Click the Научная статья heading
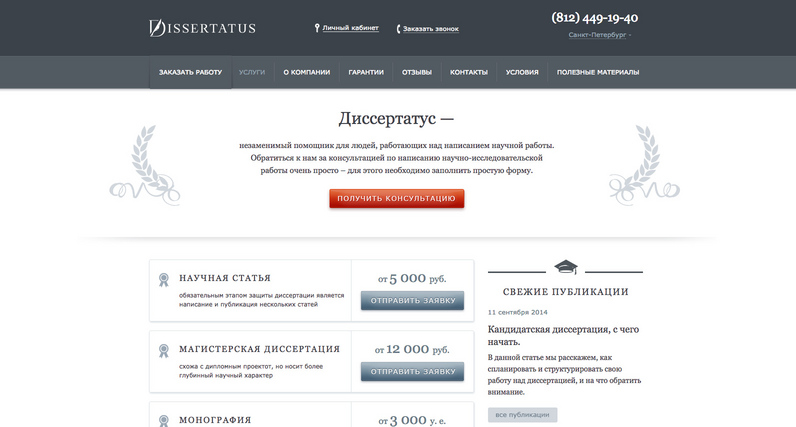 [x=225, y=278]
